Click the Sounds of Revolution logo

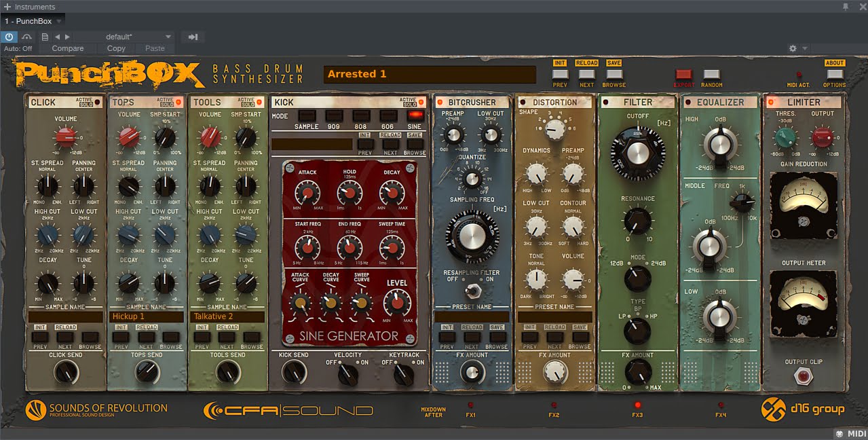[96, 410]
